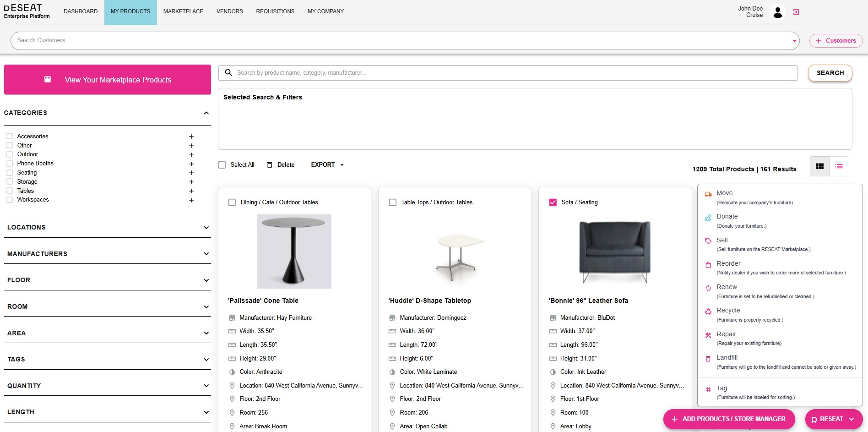Open the John Doe user avatar
868x432 pixels.
(x=777, y=12)
